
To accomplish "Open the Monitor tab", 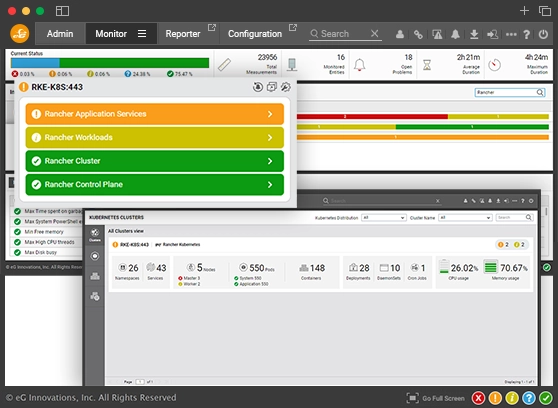I will (x=111, y=34).
